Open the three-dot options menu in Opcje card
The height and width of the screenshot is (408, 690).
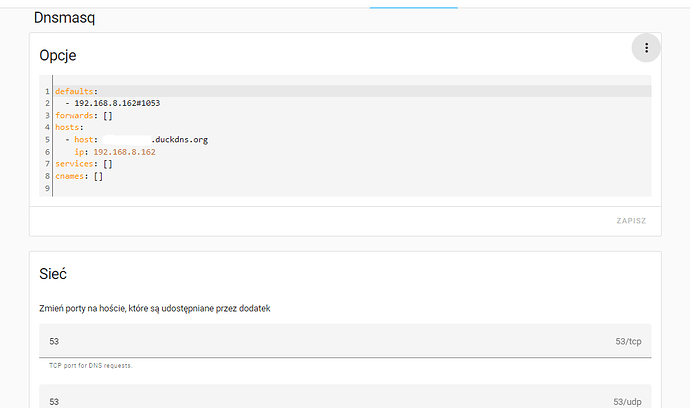646,48
